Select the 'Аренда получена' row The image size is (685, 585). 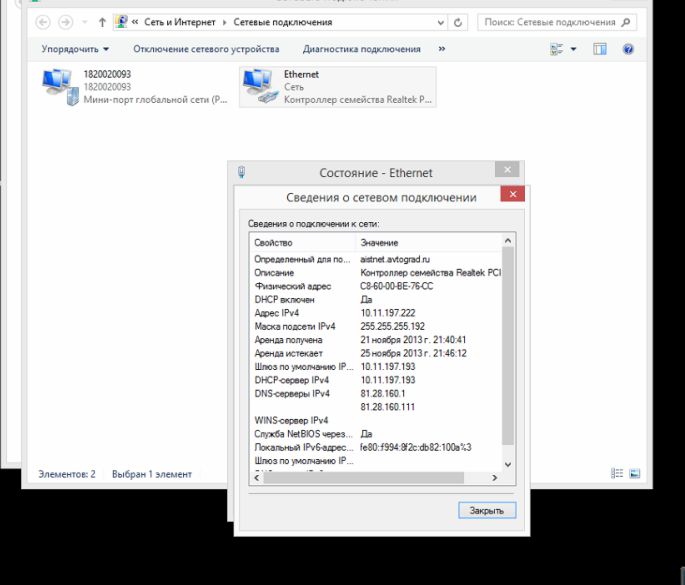(376, 340)
